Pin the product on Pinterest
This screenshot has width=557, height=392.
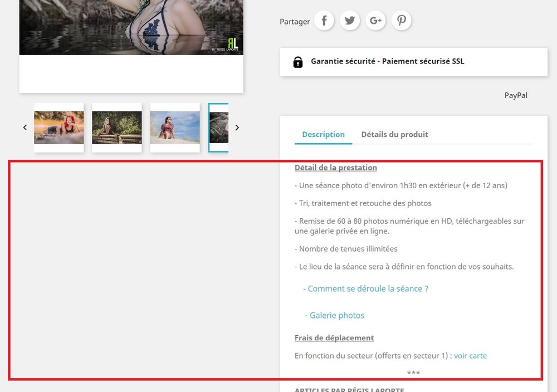[x=401, y=20]
